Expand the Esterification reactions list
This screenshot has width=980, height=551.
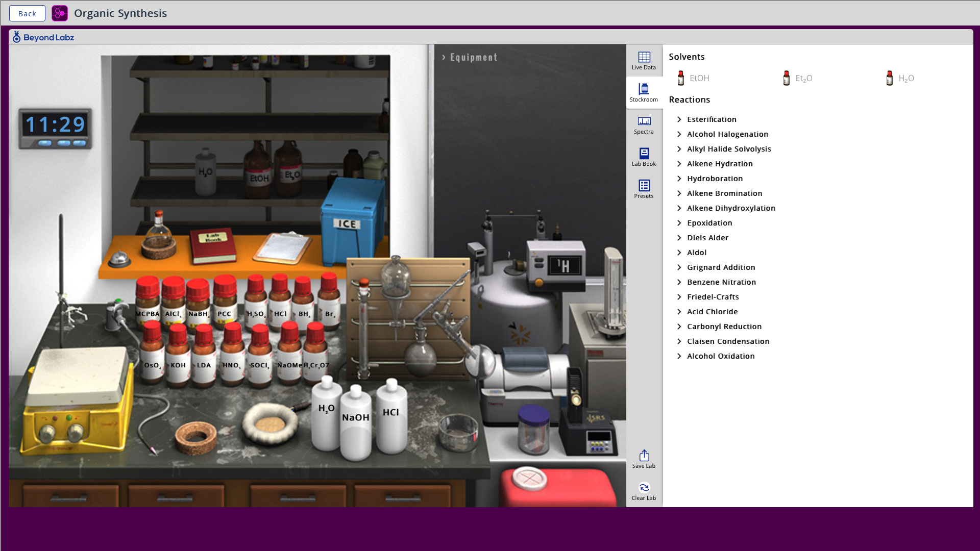pyautogui.click(x=711, y=119)
